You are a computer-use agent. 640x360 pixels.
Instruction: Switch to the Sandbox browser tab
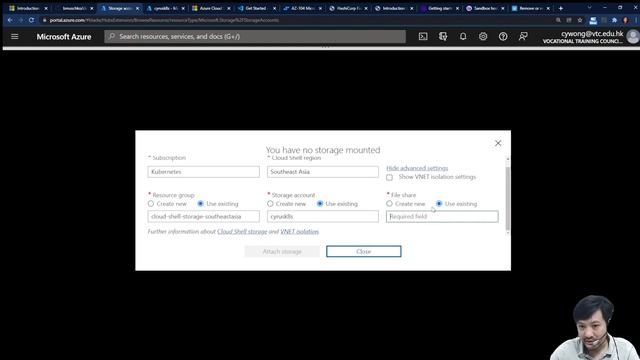(x=485, y=8)
